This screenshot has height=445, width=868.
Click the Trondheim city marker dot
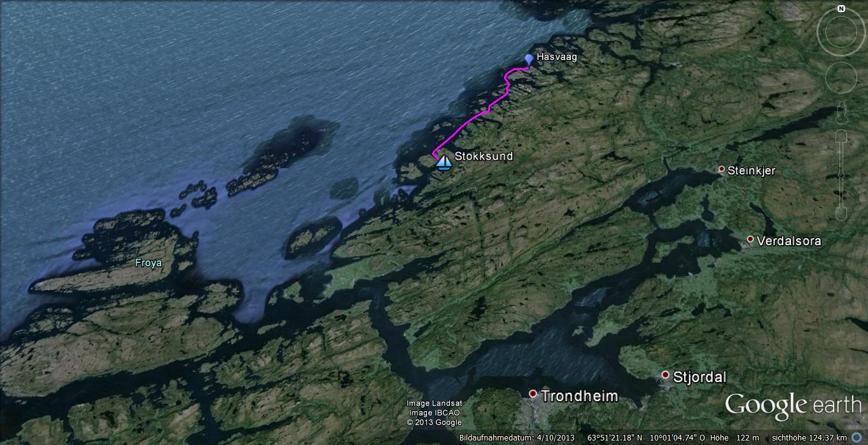point(533,394)
